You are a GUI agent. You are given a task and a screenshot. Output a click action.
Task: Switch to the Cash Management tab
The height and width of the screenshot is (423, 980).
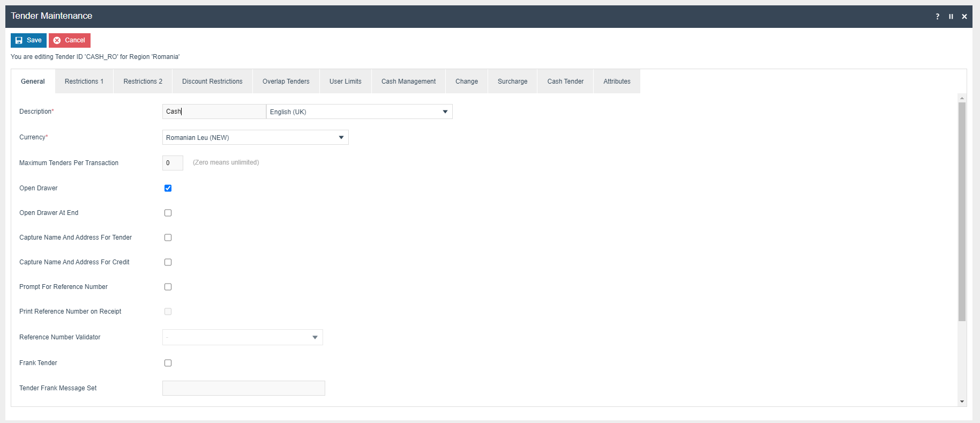pyautogui.click(x=408, y=81)
